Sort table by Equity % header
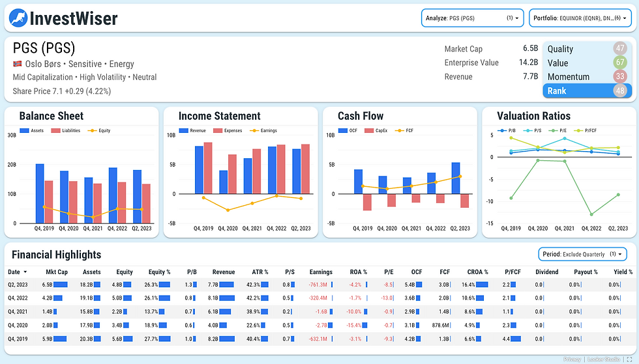The image size is (639, 364). 159,272
